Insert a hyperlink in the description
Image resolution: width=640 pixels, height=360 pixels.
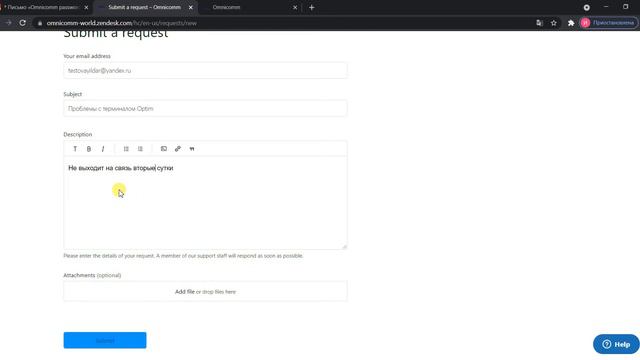[178, 149]
